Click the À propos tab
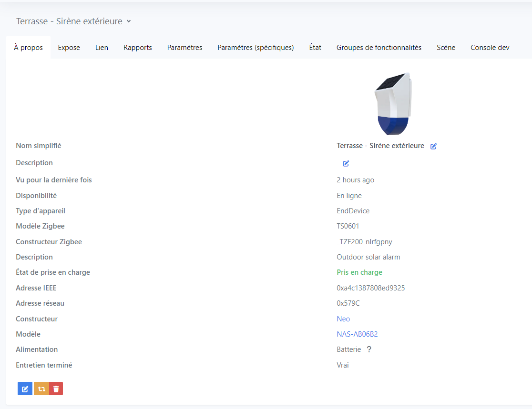The image size is (532, 409). 28,48
